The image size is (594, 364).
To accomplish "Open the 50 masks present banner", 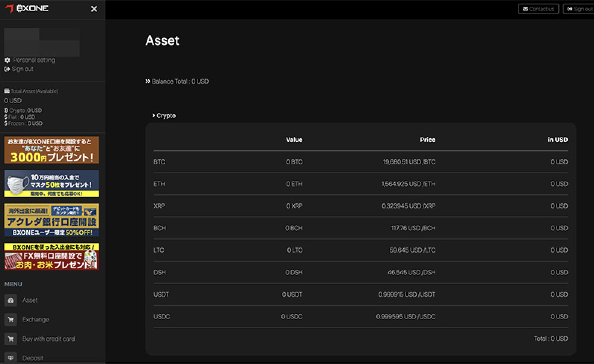I will point(52,183).
